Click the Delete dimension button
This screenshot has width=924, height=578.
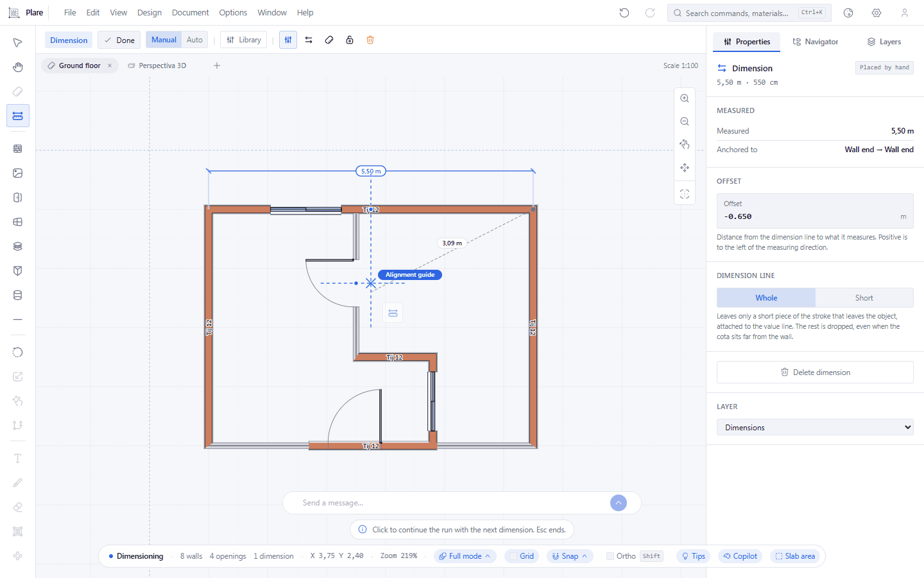tap(815, 372)
